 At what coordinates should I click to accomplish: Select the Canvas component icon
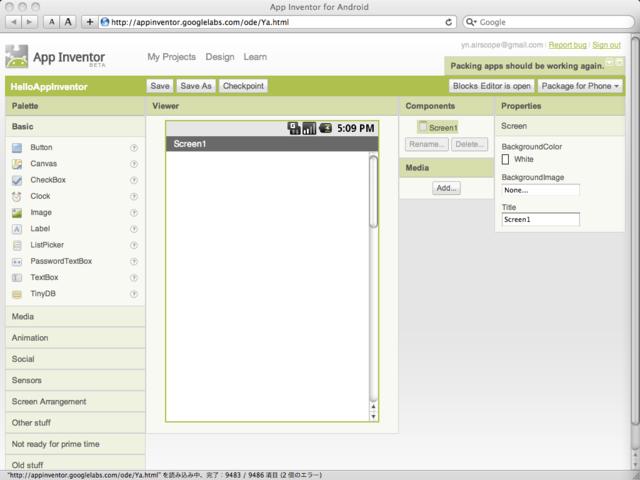pos(17,164)
